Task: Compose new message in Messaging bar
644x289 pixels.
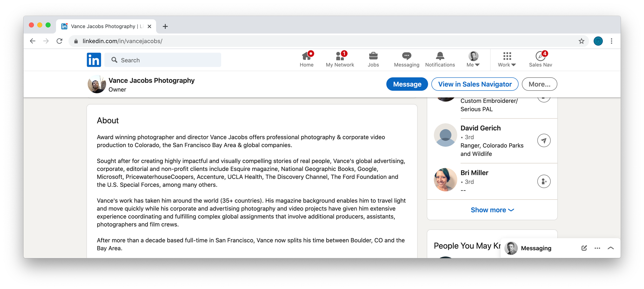Action: [584, 248]
